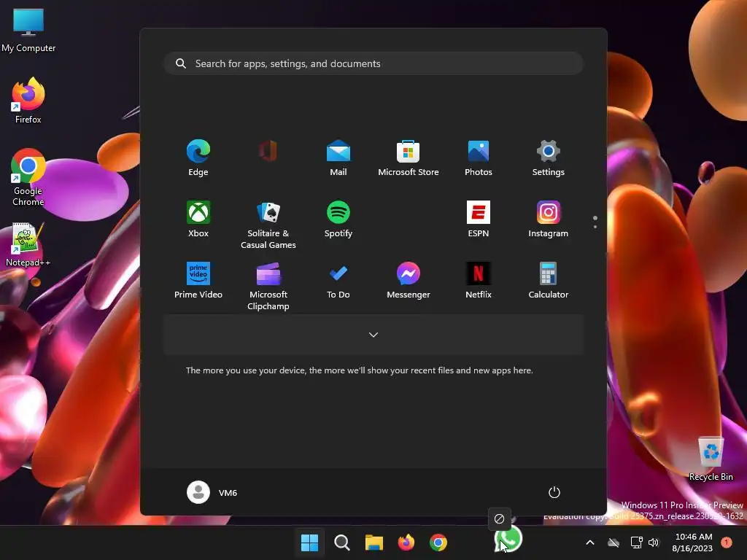Launch Instagram
Viewport: 747px width, 560px height.
(x=549, y=219)
